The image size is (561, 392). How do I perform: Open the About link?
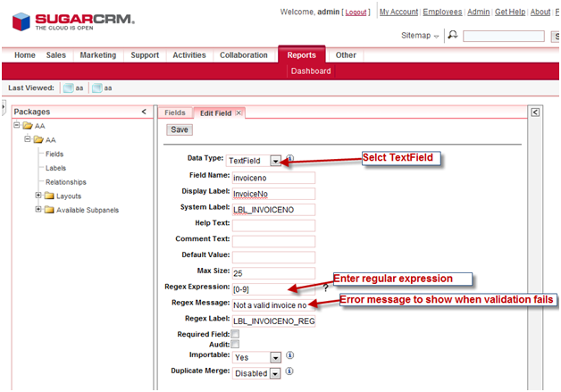(540, 12)
